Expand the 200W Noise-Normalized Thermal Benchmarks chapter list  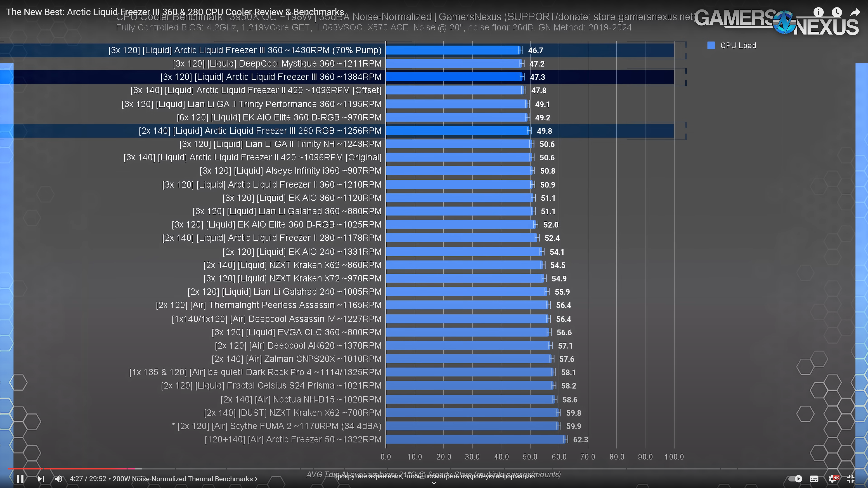coord(182,479)
